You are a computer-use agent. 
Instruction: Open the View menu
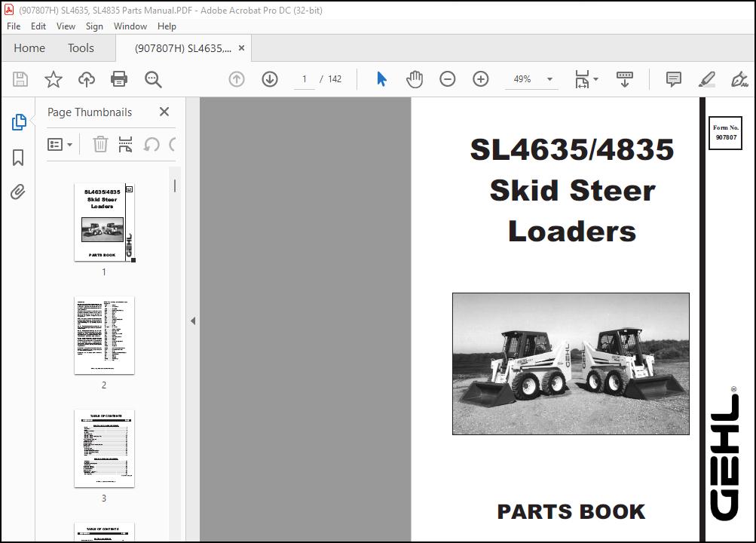coord(66,26)
